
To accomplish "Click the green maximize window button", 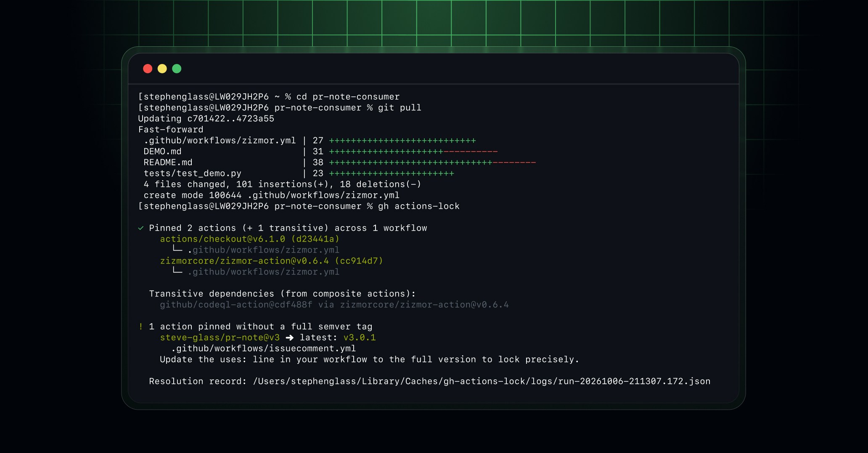I will tap(177, 69).
